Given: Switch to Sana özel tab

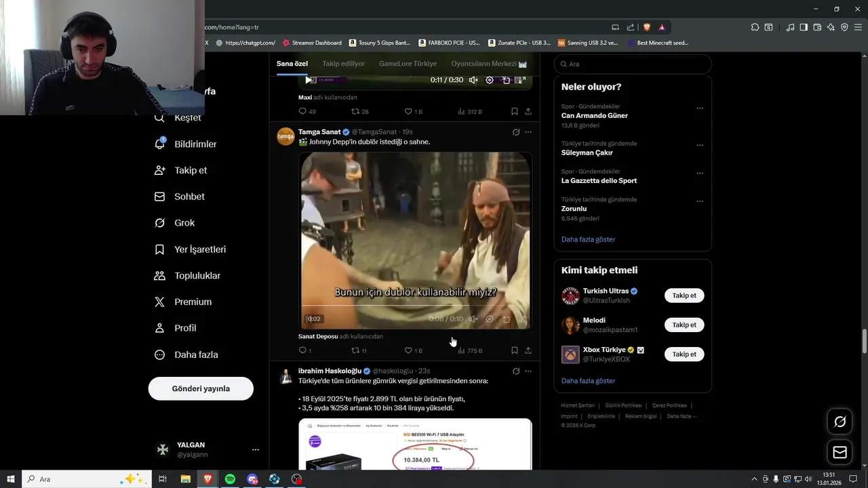Looking at the screenshot, I should [292, 64].
